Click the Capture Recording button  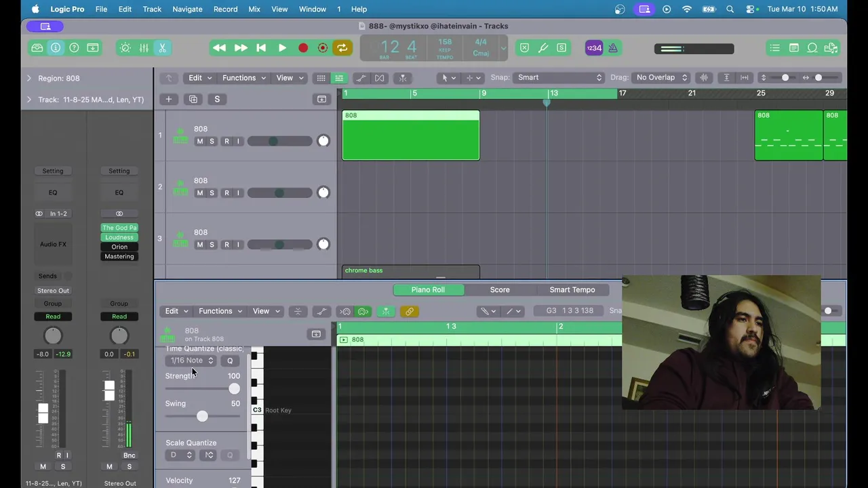click(323, 48)
